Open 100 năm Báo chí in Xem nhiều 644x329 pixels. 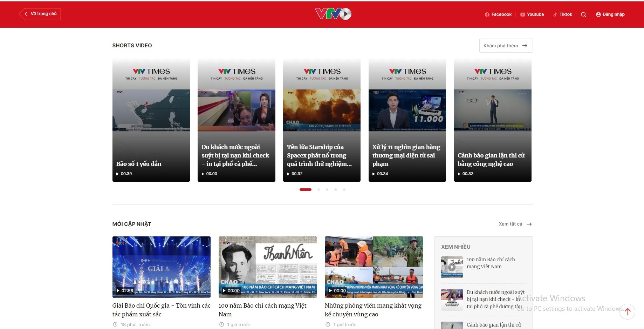[x=491, y=263]
